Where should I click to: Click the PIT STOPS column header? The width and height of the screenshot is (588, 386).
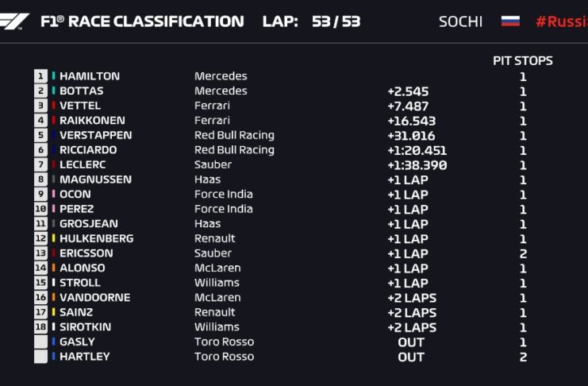523,60
